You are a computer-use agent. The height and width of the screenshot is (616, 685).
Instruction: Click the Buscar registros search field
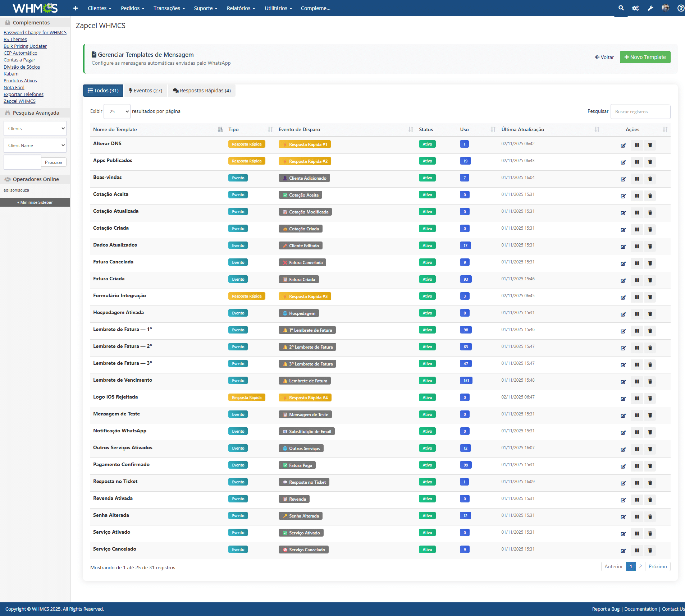[x=640, y=111]
